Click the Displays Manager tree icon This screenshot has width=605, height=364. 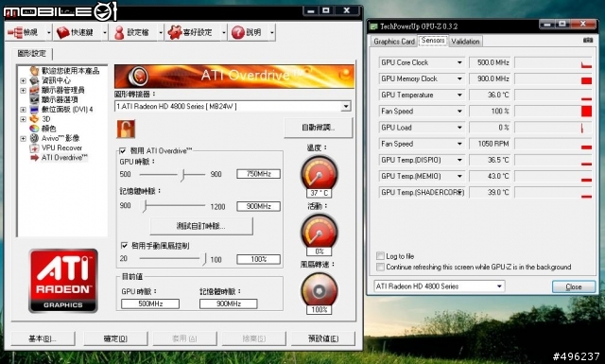[35, 90]
